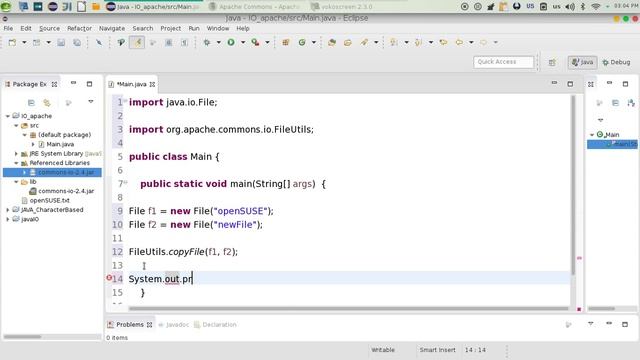Toggle Block Selection Mode button
This screenshot has height=360, width=640.
pos(169,42)
